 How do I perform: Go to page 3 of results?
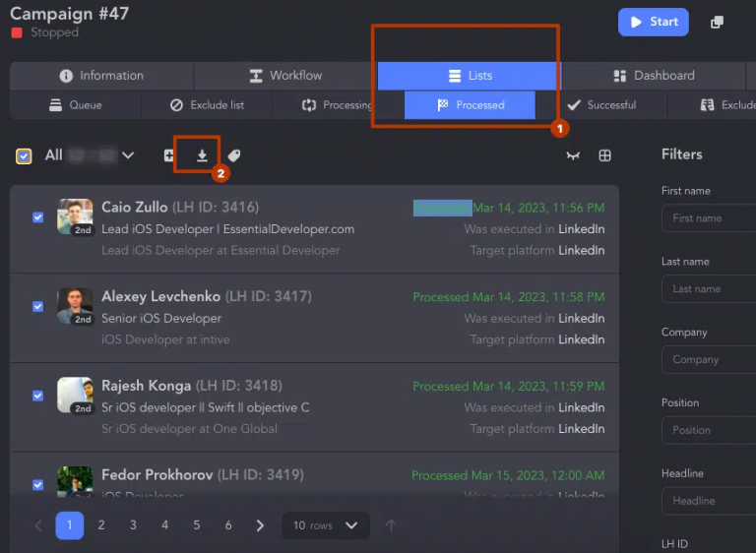pos(133,525)
